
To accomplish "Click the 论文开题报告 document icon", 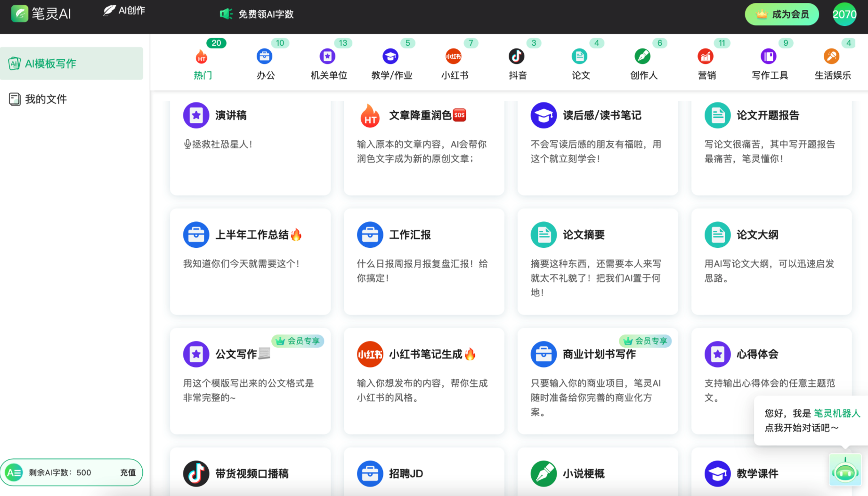I will (718, 115).
